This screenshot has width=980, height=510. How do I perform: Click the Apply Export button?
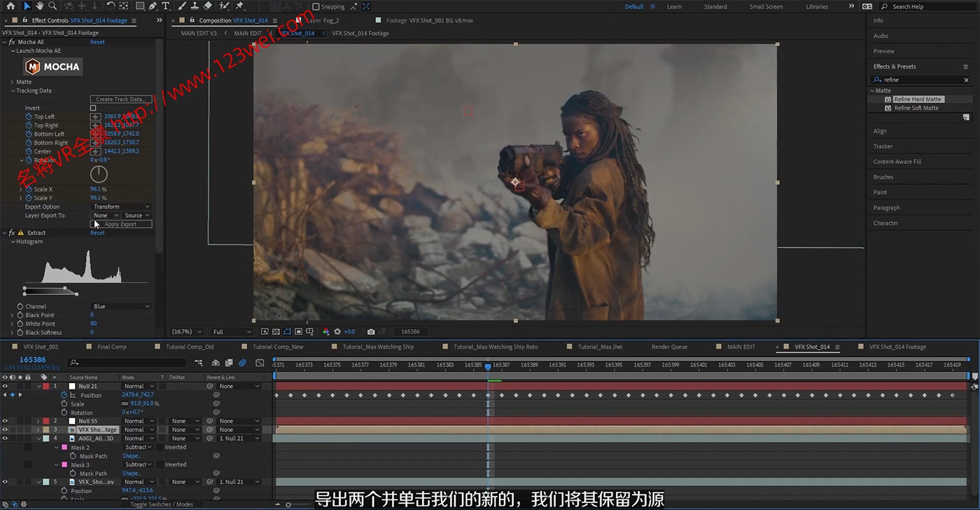click(x=120, y=224)
